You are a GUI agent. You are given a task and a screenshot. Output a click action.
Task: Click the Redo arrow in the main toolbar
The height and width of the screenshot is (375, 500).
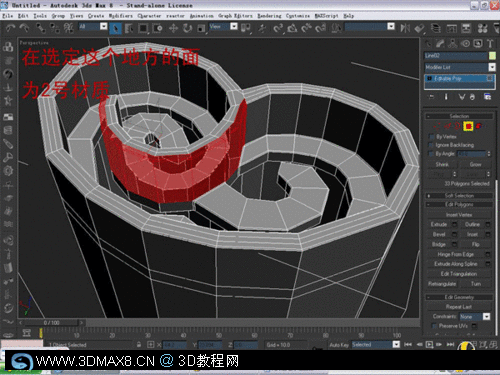point(24,28)
